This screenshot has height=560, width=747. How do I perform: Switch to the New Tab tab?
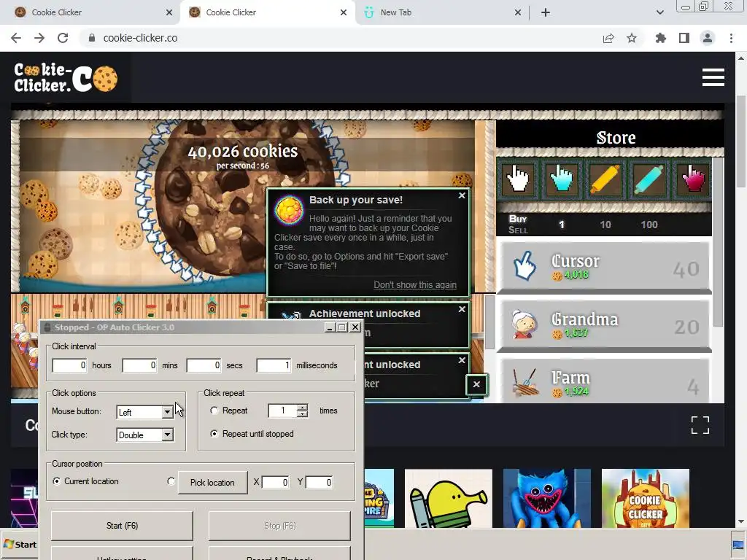[x=441, y=12]
